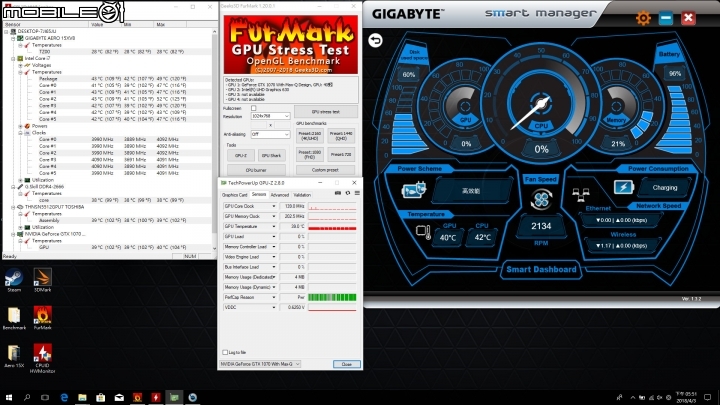The width and height of the screenshot is (720, 405).
Task: Open the notification center icon
Action: pyautogui.click(x=708, y=397)
